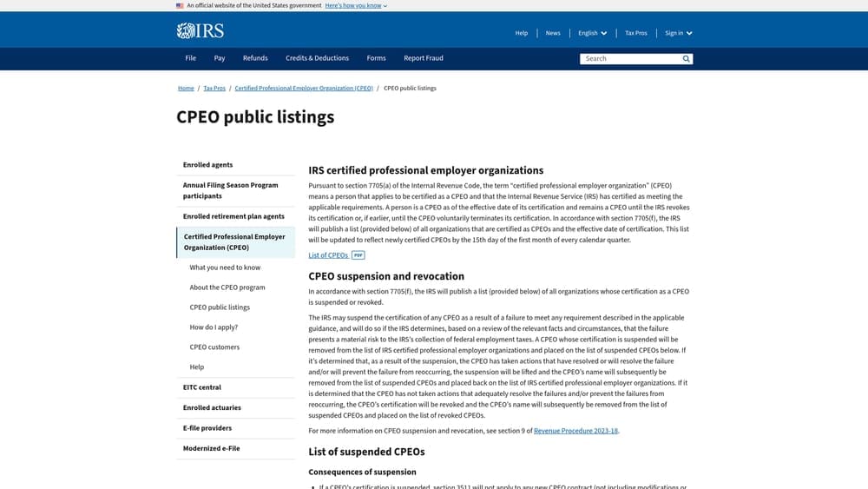The image size is (868, 489).
Task: Select Certified Professional Employer Organization sidebar item
Action: coord(236,242)
